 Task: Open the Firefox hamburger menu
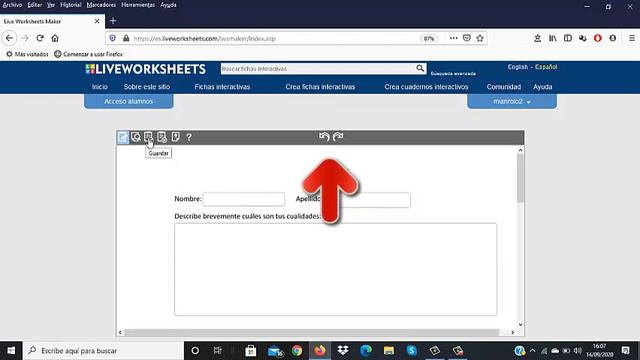coord(631,38)
